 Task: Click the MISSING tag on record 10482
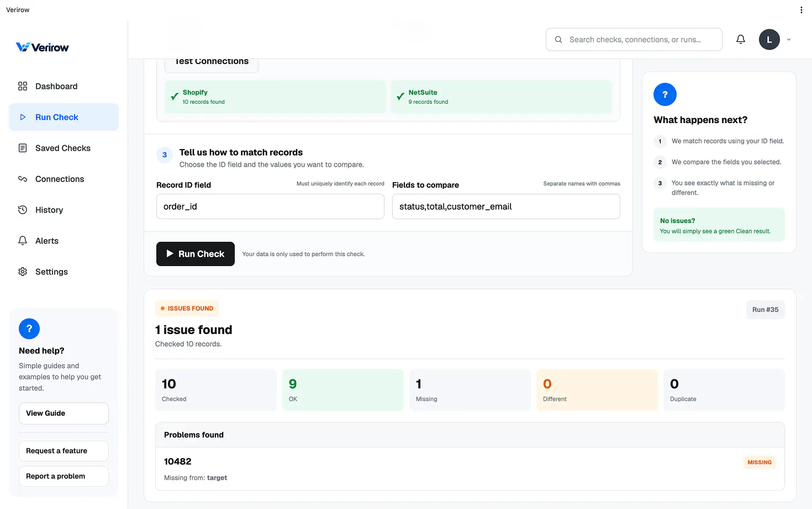click(x=760, y=462)
